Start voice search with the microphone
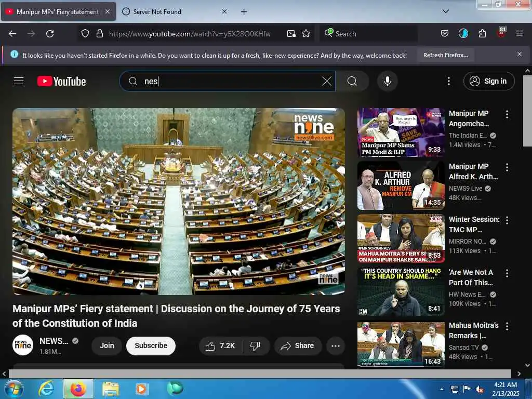The image size is (532, 399). pos(387,81)
